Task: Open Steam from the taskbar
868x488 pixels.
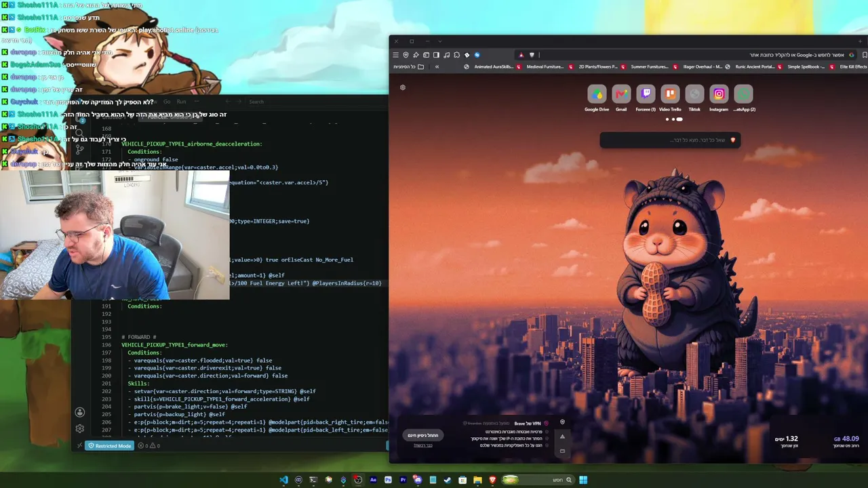Action: click(448, 480)
